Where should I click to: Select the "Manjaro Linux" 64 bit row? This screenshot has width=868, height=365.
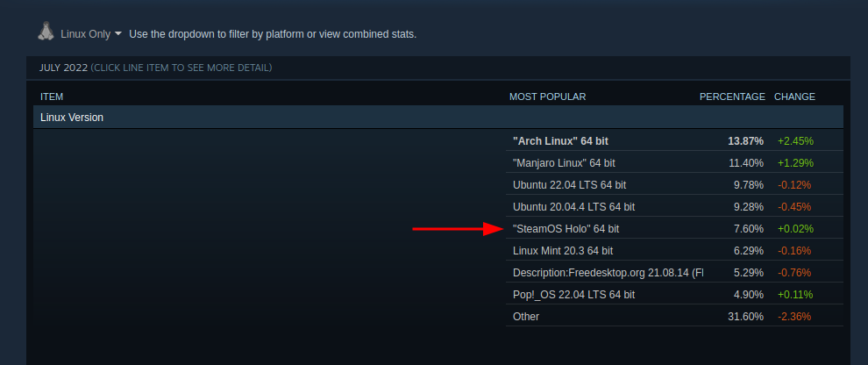[674, 163]
